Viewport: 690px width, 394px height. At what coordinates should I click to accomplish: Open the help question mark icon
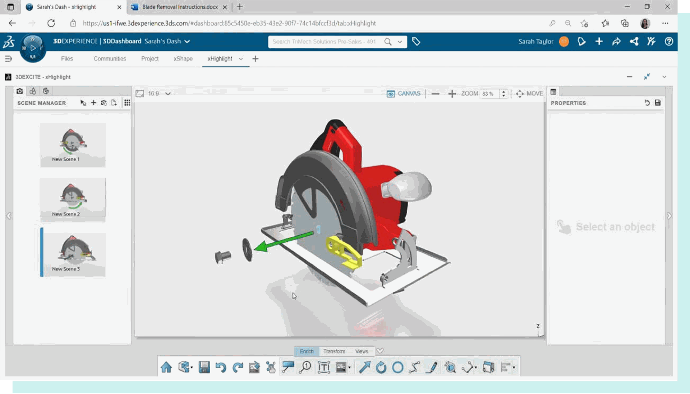pos(669,41)
